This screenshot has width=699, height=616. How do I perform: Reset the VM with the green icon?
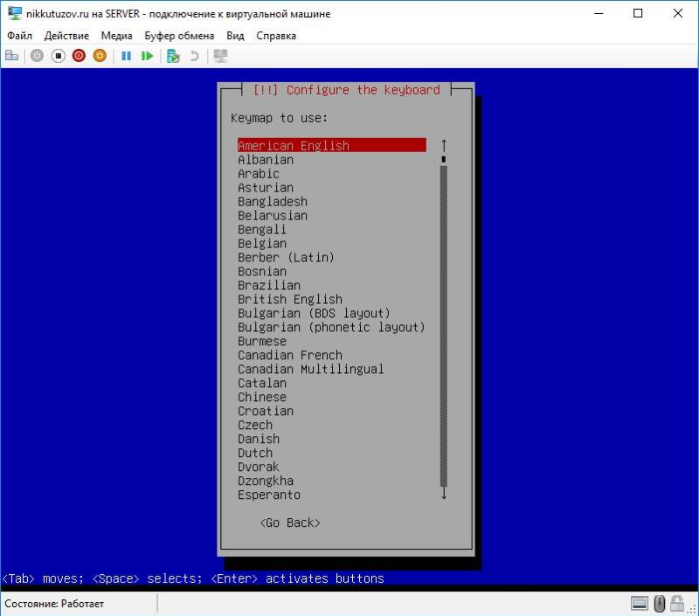148,55
